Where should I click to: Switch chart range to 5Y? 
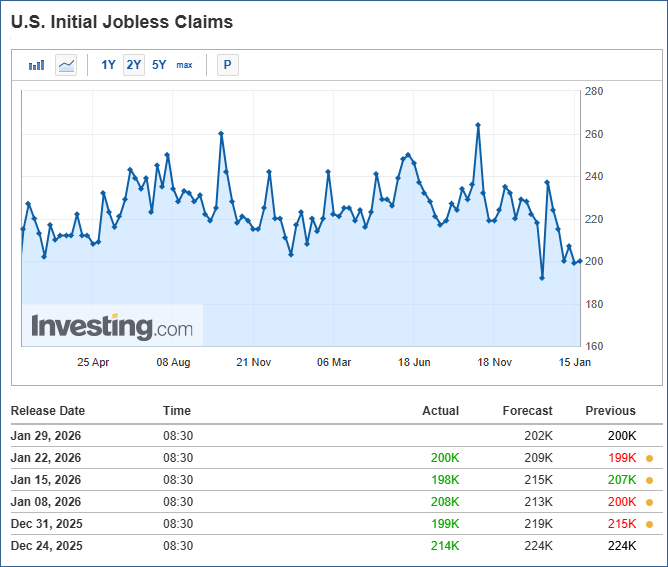click(x=159, y=65)
